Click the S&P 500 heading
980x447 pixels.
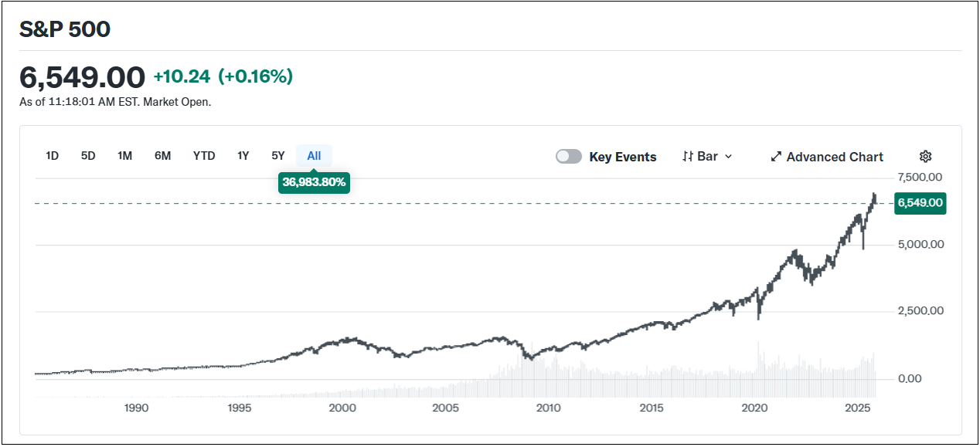coord(65,29)
